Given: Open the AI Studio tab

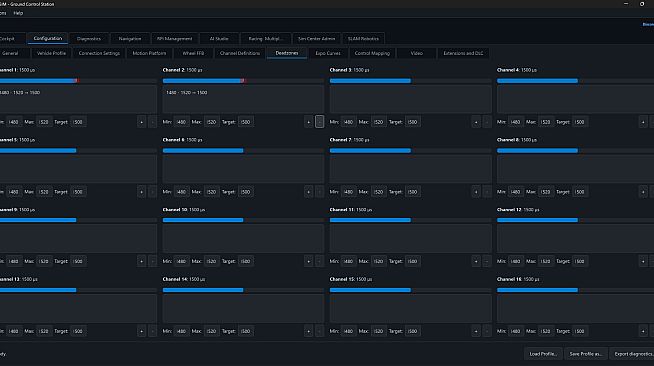Looking at the screenshot, I should point(219,39).
